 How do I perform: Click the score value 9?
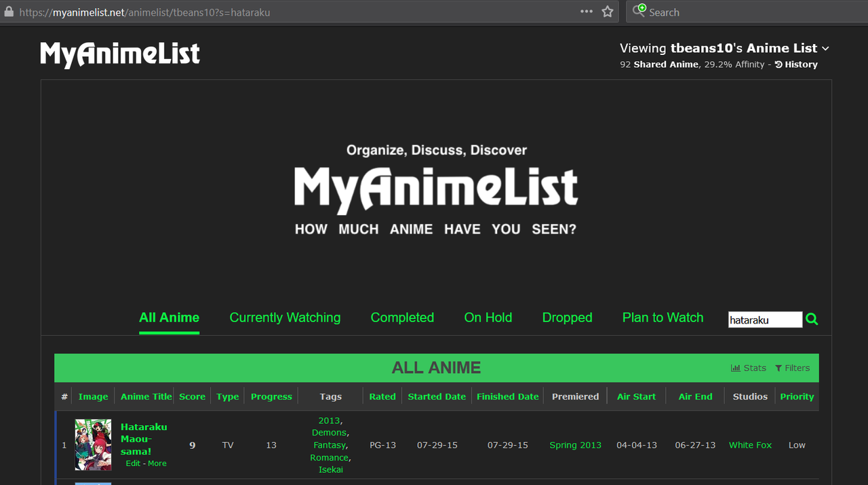(193, 445)
